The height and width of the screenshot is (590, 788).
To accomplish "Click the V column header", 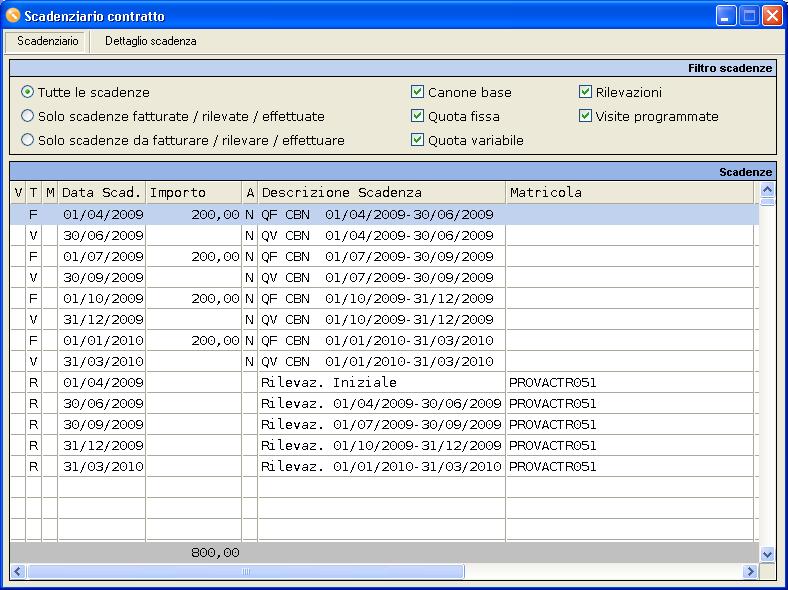I will 19,192.
